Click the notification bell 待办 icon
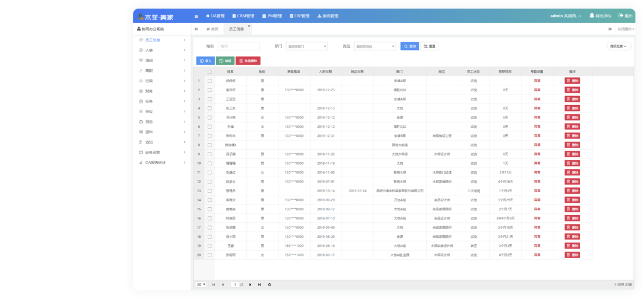This screenshot has width=644, height=299. pyautogui.click(x=592, y=16)
